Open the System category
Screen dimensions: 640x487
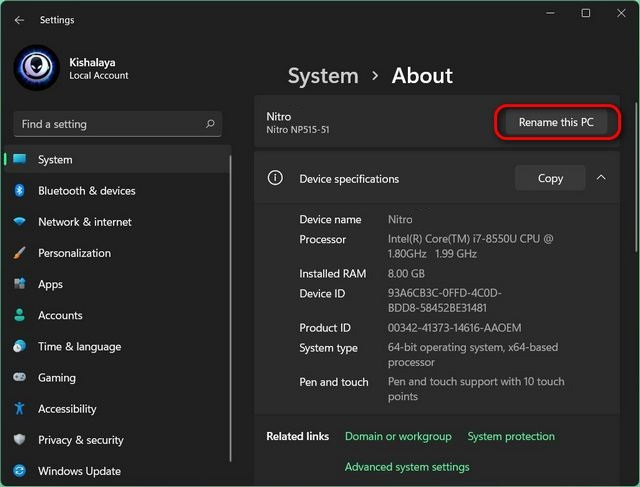[118, 160]
